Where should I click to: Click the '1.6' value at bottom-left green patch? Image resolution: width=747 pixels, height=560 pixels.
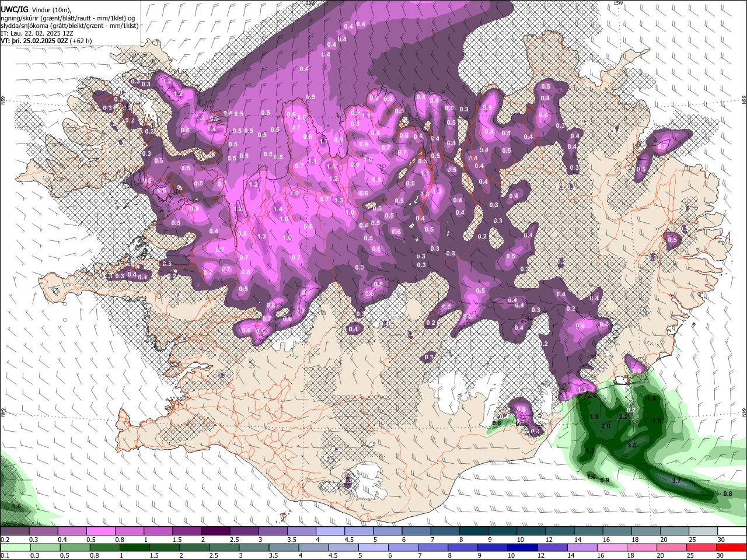click(x=16, y=507)
